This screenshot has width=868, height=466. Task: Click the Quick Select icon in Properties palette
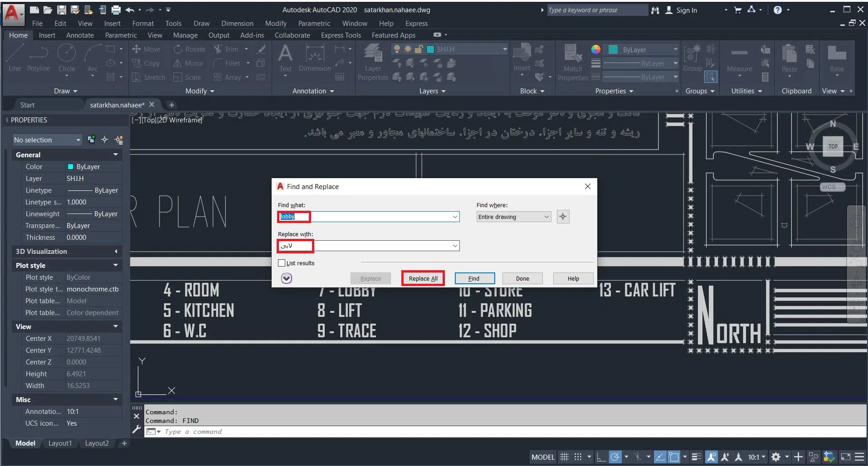point(119,140)
